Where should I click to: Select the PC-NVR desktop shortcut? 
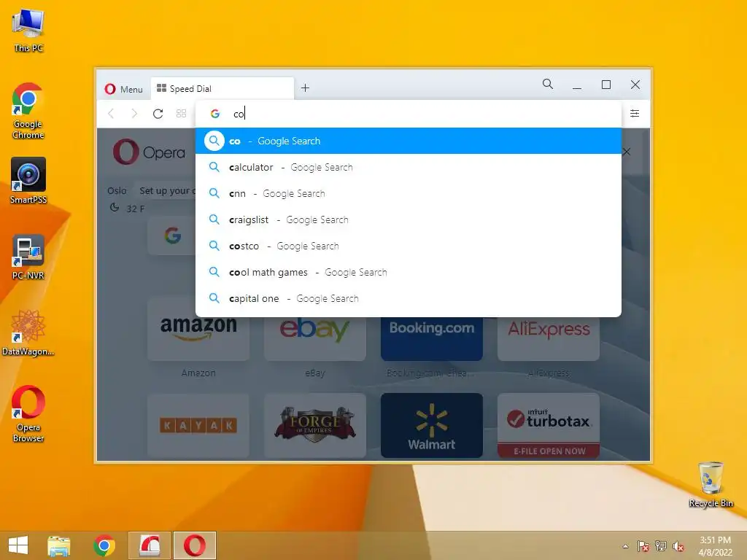click(28, 257)
